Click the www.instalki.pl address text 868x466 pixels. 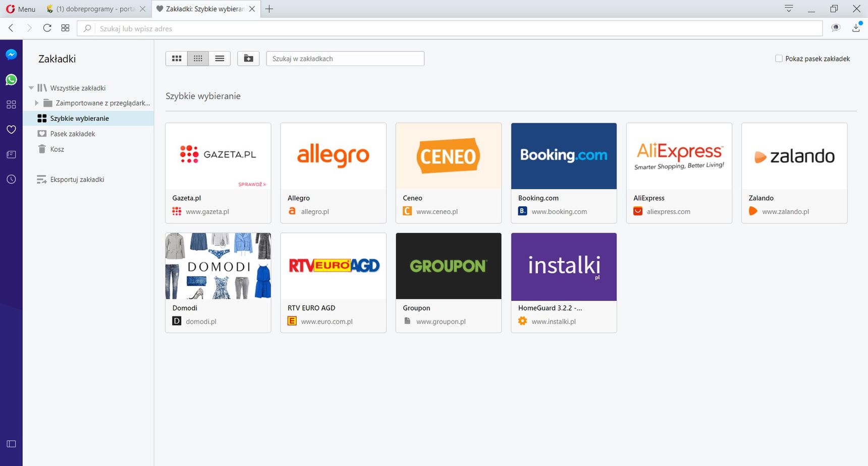(554, 322)
